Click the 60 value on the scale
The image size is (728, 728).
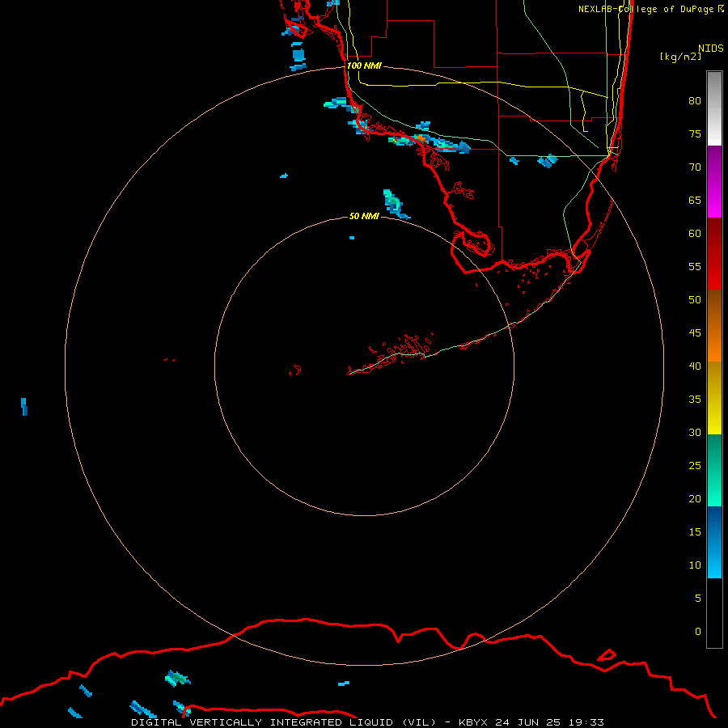point(695,234)
